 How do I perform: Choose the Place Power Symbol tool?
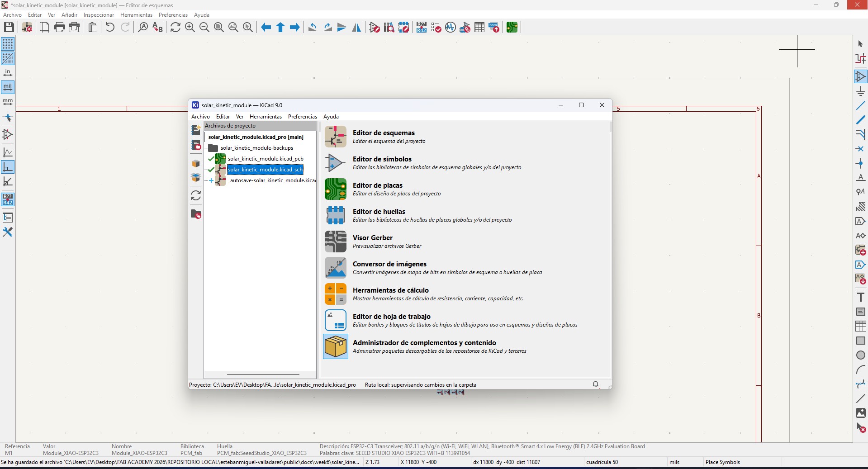[860, 91]
